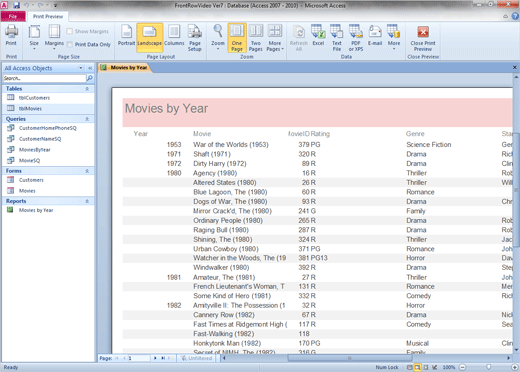Screen dimensions: 520x372
Task: Select the tblMovies table
Action: click(48, 109)
